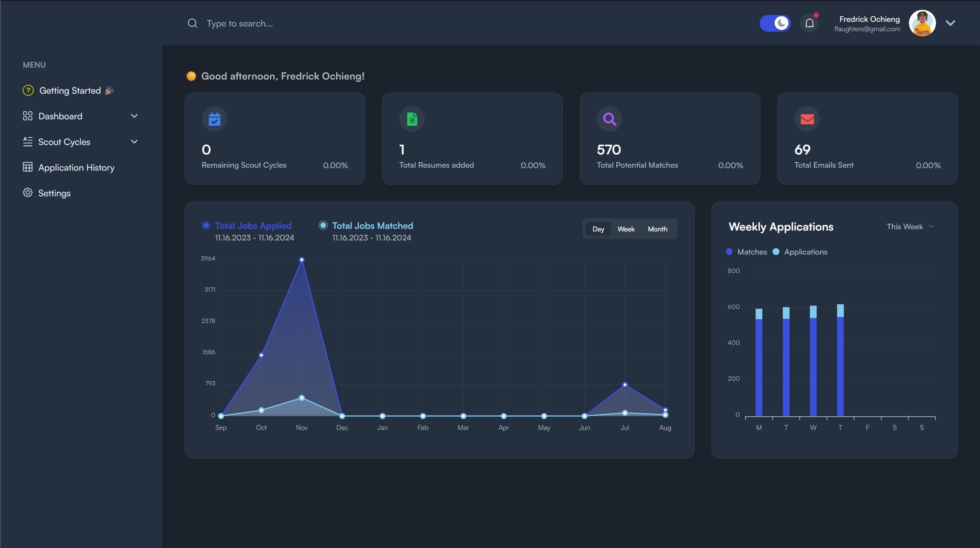Click the 69 emails sent value
This screenshot has width=980, height=548.
802,150
